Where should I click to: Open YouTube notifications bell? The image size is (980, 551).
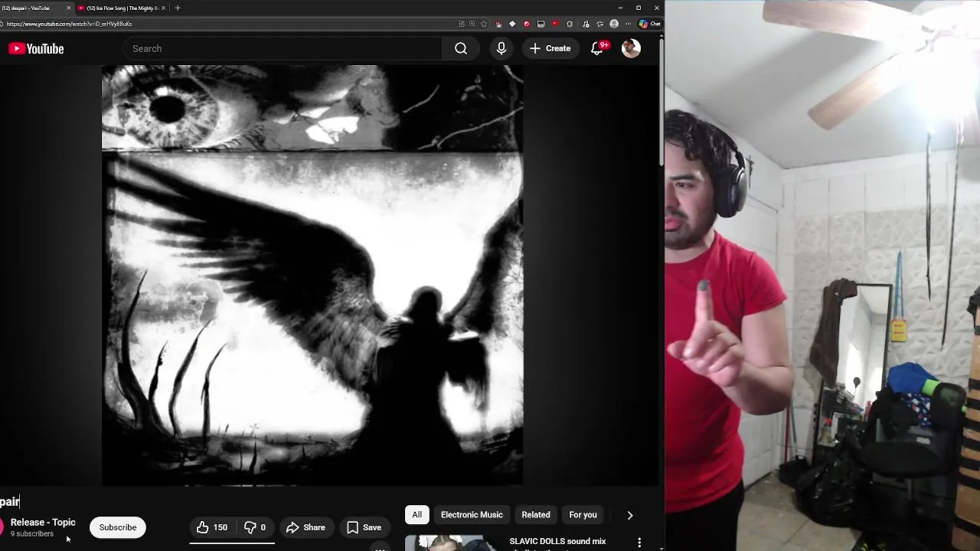point(597,48)
